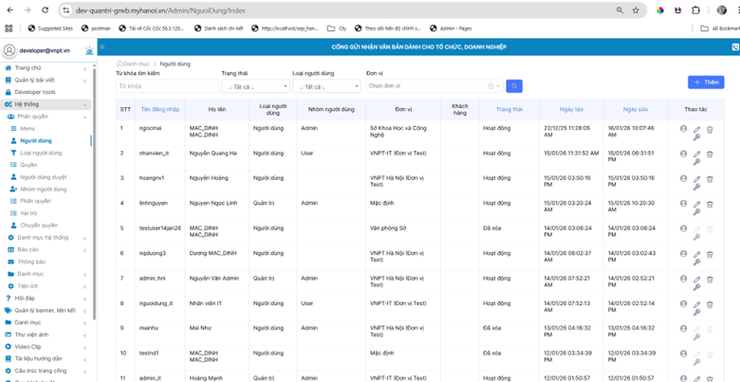
Task: Click key icon for user mainhu
Action: point(697,338)
